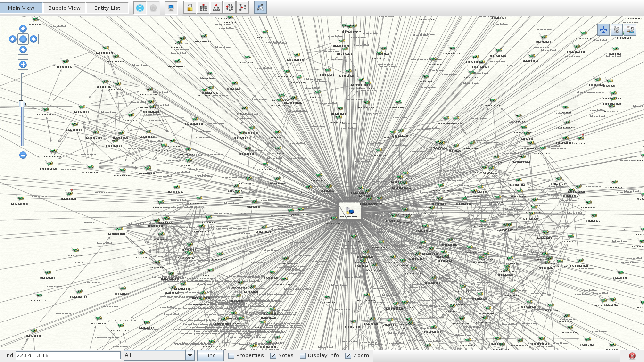Toggle the entity selection cursor mode icon
644x362 pixels.
[x=260, y=8]
